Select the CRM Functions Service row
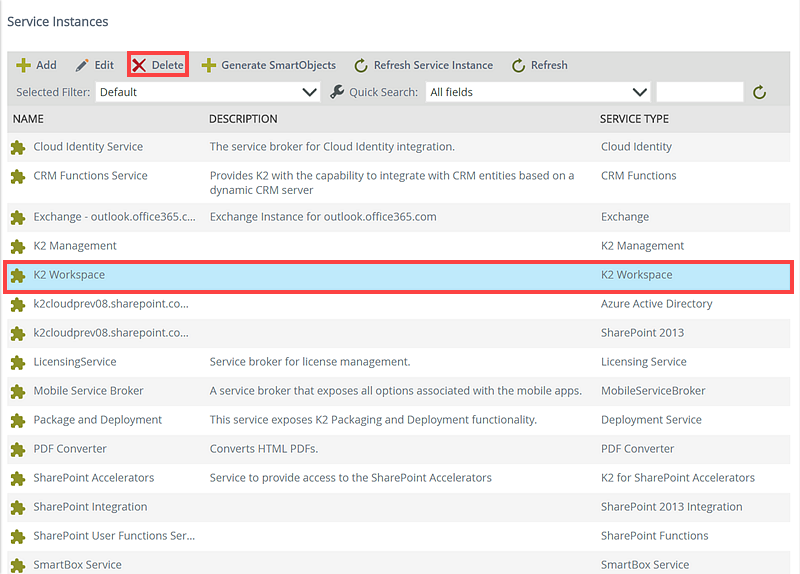800x574 pixels. (90, 176)
